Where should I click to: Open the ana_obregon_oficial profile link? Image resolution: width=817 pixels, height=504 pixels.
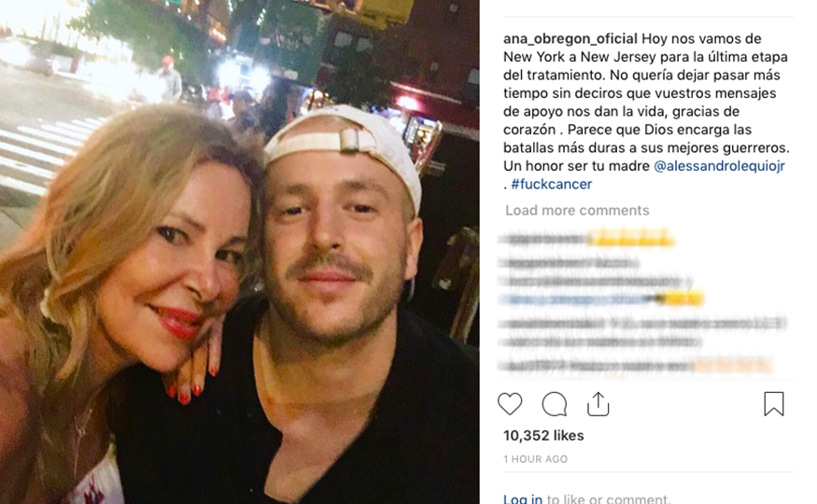pyautogui.click(x=570, y=39)
